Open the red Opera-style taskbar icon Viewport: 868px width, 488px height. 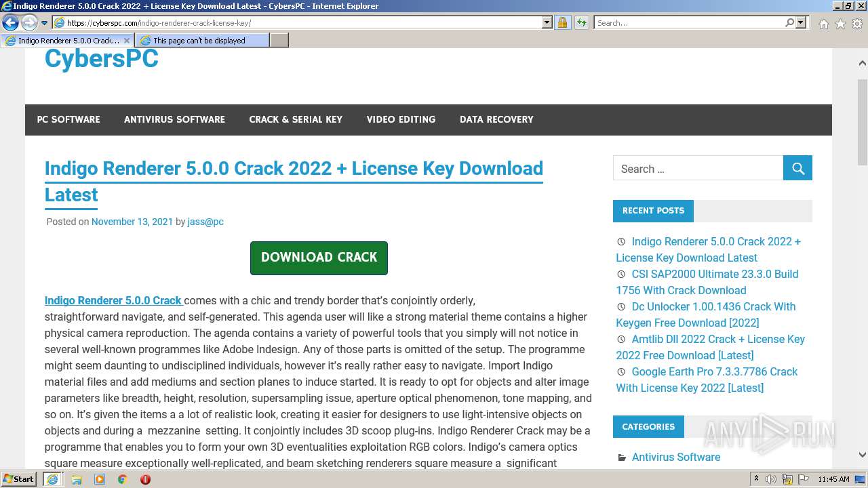tap(145, 479)
